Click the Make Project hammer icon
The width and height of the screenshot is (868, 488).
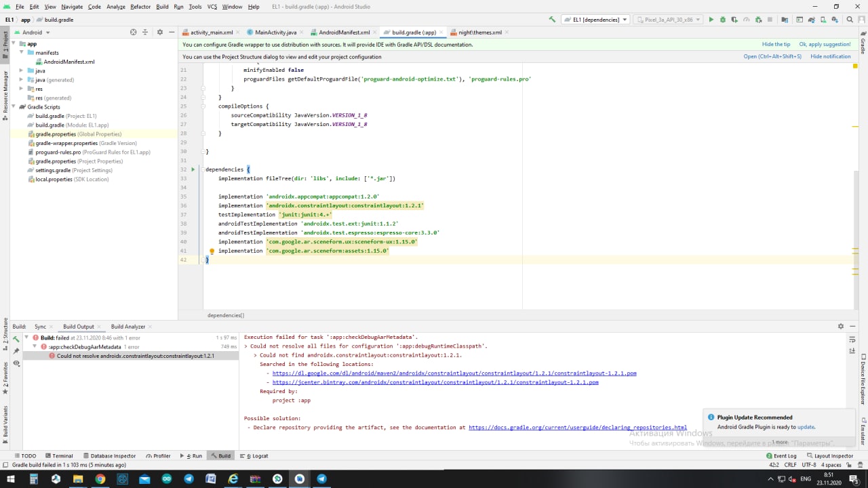[553, 20]
